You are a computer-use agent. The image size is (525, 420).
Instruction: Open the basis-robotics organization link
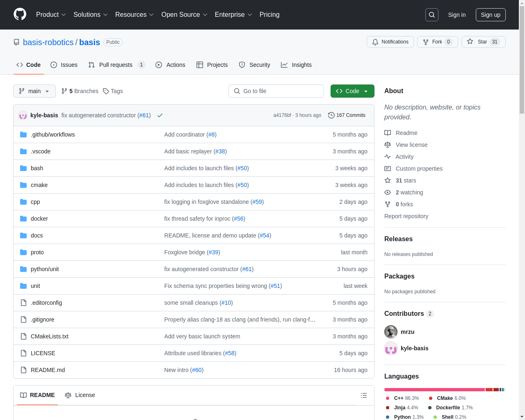click(x=48, y=42)
